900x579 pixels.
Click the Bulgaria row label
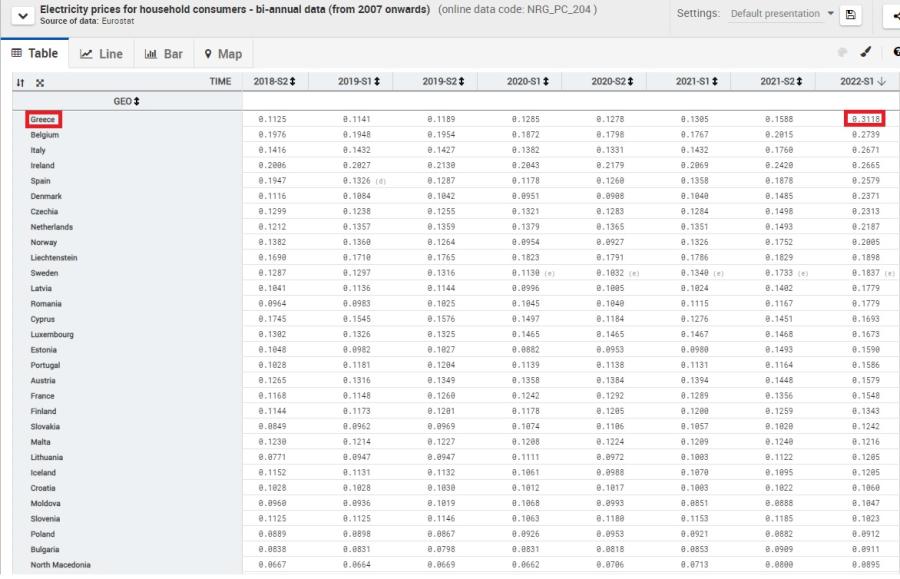(45, 550)
